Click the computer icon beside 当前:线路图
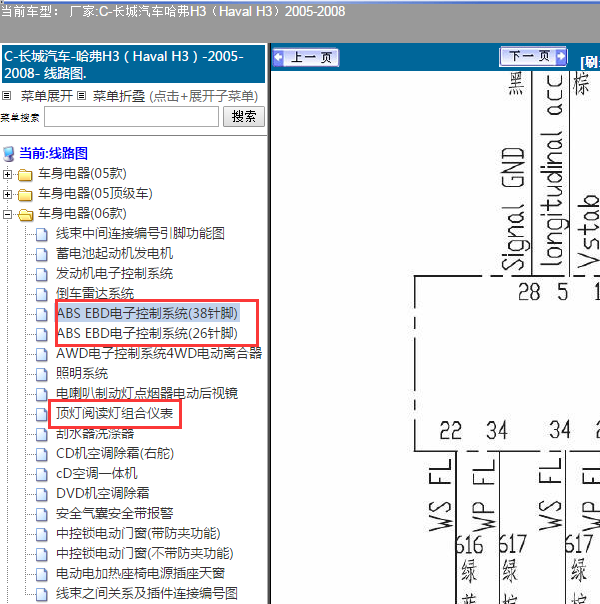The width and height of the screenshot is (600, 604). (x=9, y=154)
